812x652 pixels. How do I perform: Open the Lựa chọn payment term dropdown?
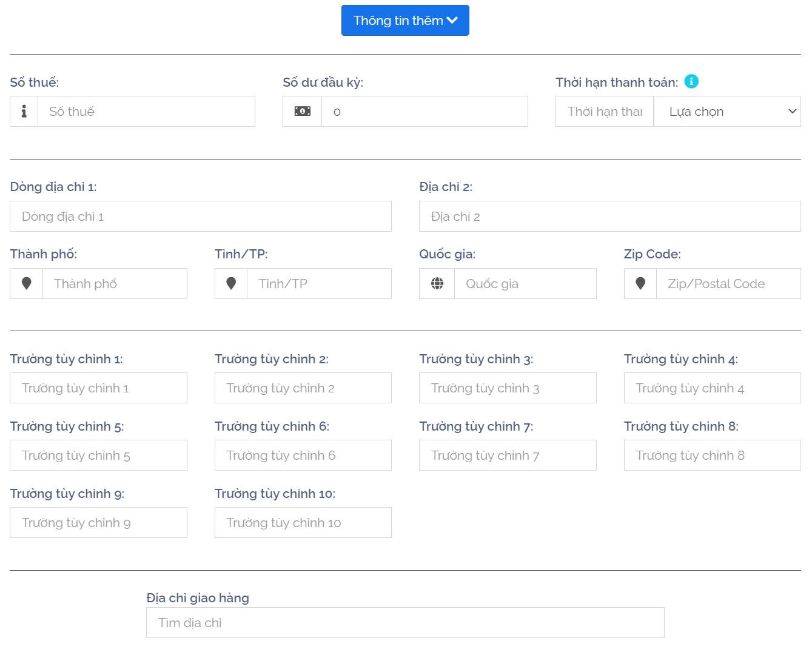(x=727, y=112)
